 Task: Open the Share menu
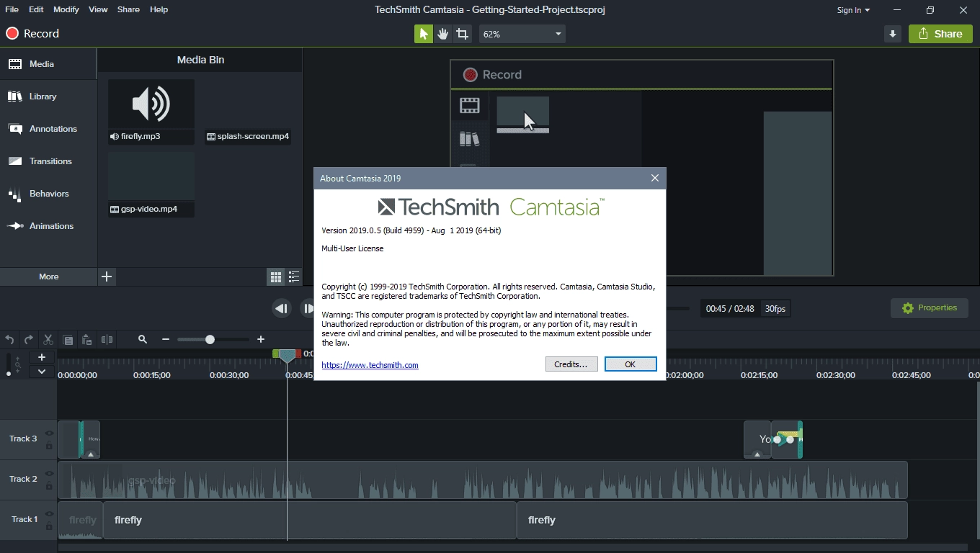tap(128, 9)
